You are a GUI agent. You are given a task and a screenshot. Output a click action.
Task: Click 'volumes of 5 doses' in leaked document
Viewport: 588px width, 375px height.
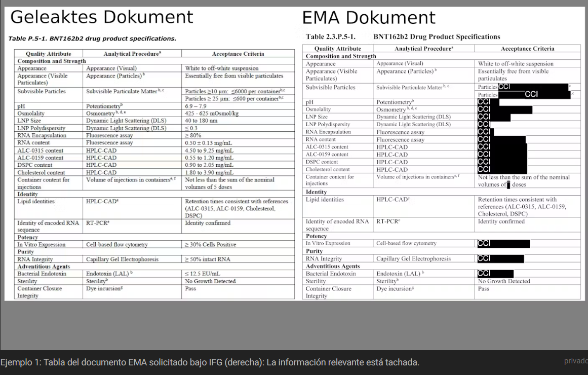pos(206,187)
